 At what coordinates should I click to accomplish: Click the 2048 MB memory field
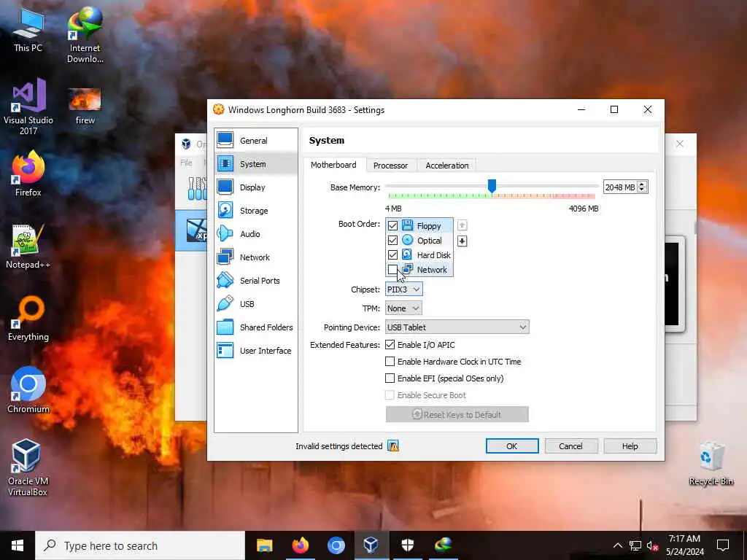coord(620,187)
